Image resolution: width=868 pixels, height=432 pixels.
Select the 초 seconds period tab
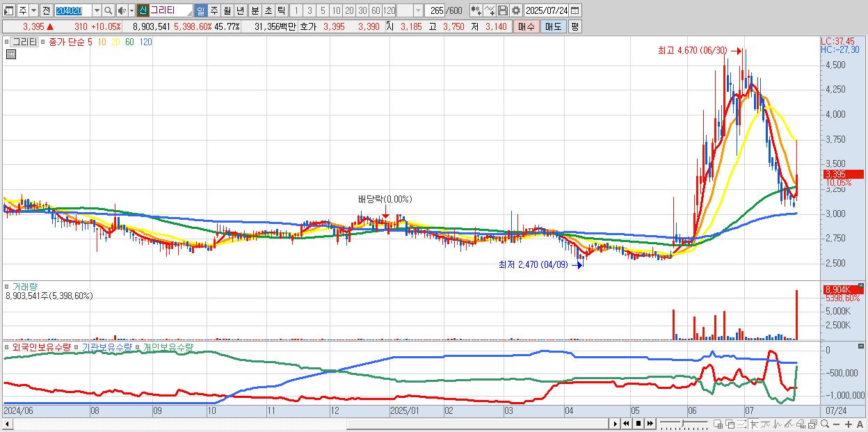pos(268,10)
